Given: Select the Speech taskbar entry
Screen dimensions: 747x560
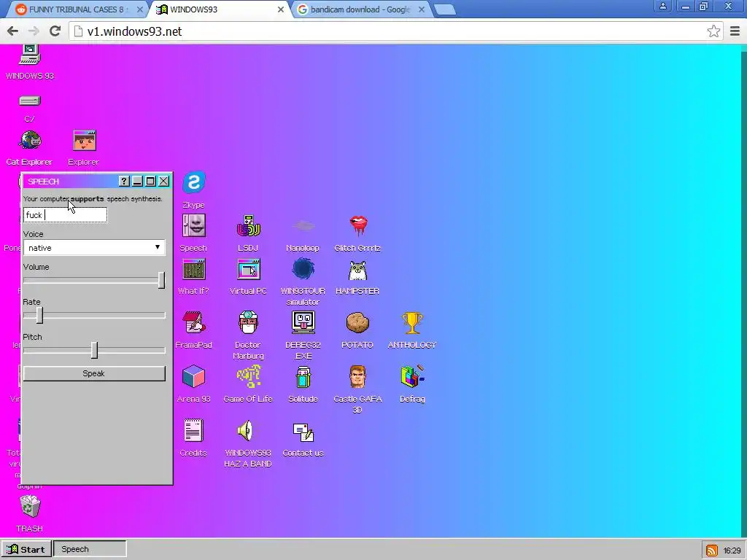Looking at the screenshot, I should click(x=90, y=549).
